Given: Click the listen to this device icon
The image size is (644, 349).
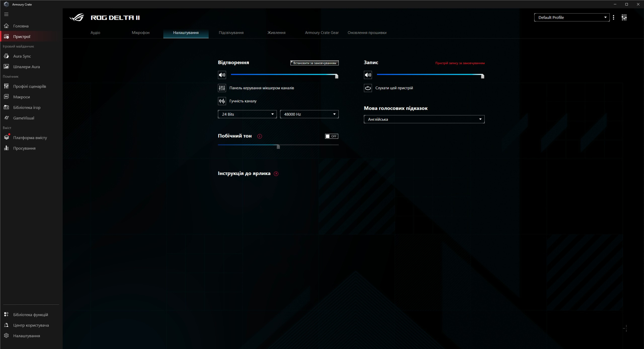Looking at the screenshot, I should coord(368,88).
